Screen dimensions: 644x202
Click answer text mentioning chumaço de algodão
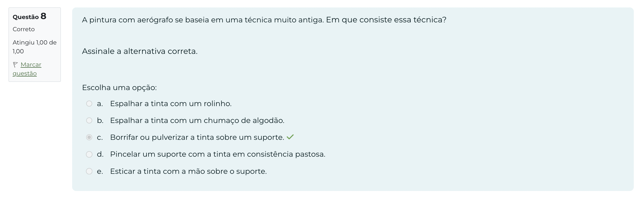(197, 120)
